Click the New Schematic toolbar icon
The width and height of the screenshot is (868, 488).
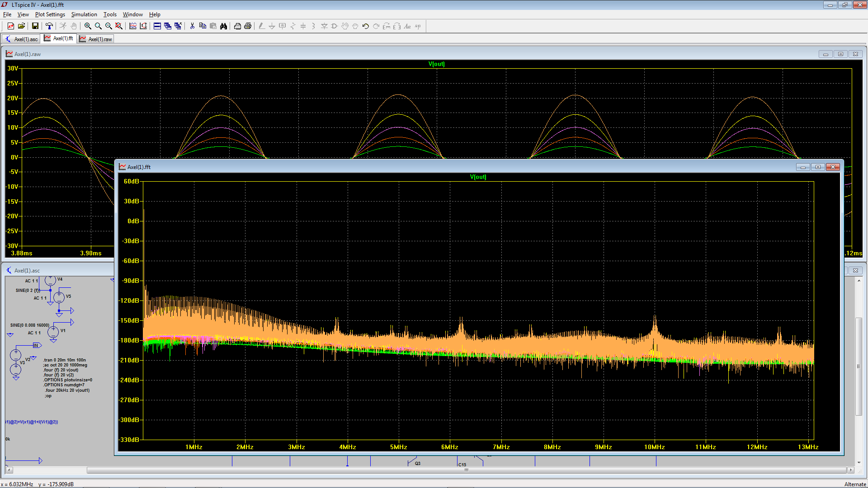point(11,26)
